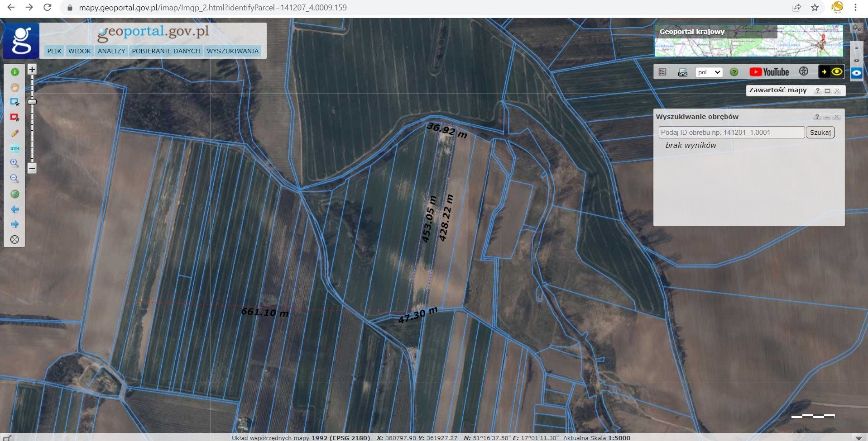Click the Szukaj button
The width and height of the screenshot is (868, 441).
point(820,133)
